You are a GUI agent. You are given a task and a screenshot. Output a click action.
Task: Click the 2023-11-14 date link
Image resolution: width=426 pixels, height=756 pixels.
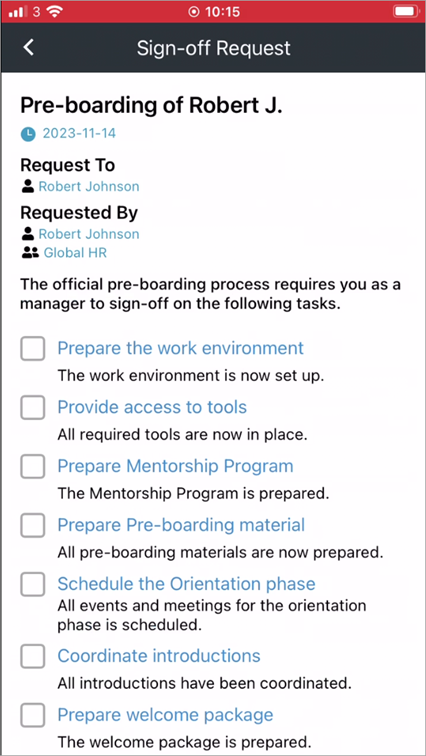[80, 134]
